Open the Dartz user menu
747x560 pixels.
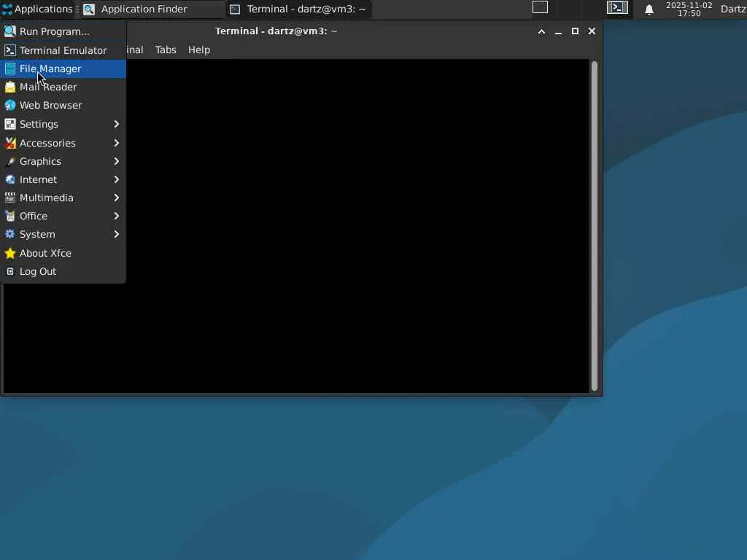click(x=733, y=9)
